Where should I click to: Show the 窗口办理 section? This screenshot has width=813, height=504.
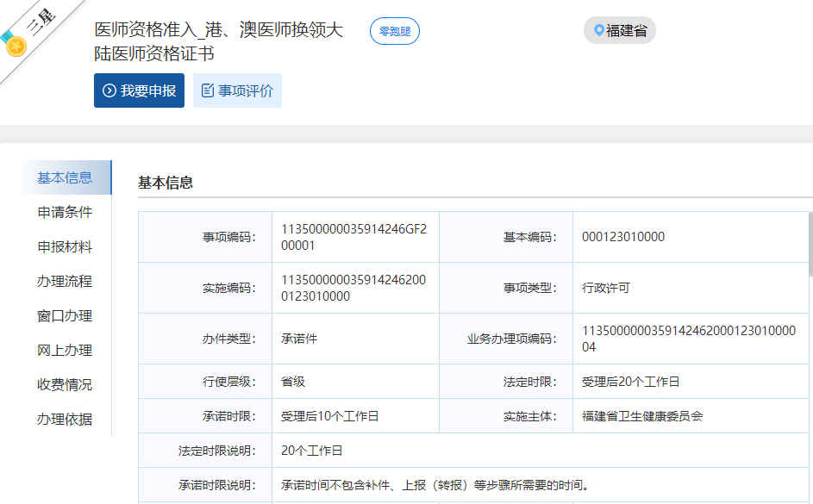coord(65,315)
